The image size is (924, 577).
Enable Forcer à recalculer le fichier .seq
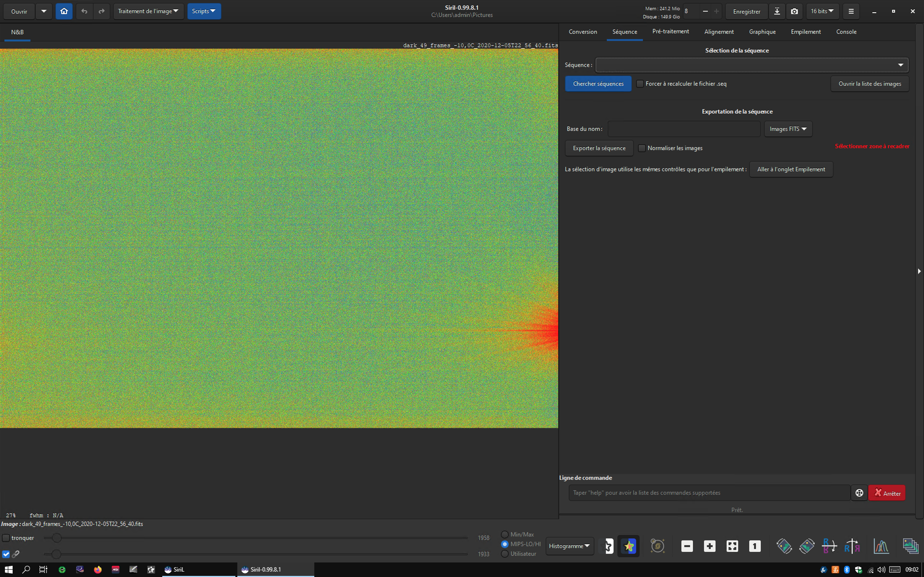[640, 84]
